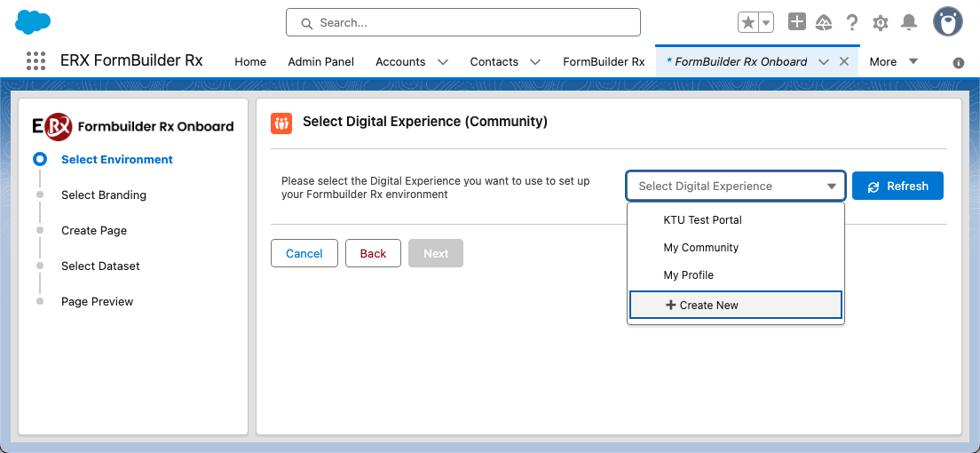The height and width of the screenshot is (453, 980).
Task: Switch to the Admin Panel tab
Action: point(320,61)
